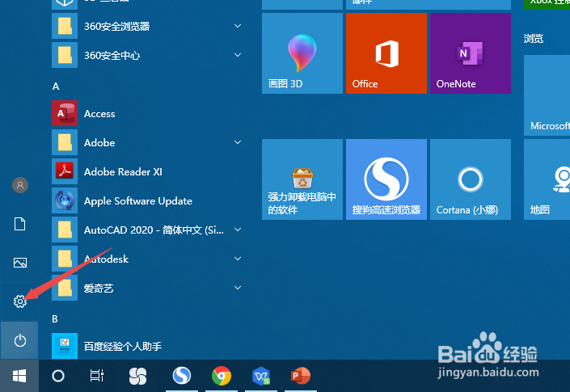570x392 pixels.
Task: Open the OneNote tile
Action: click(471, 53)
